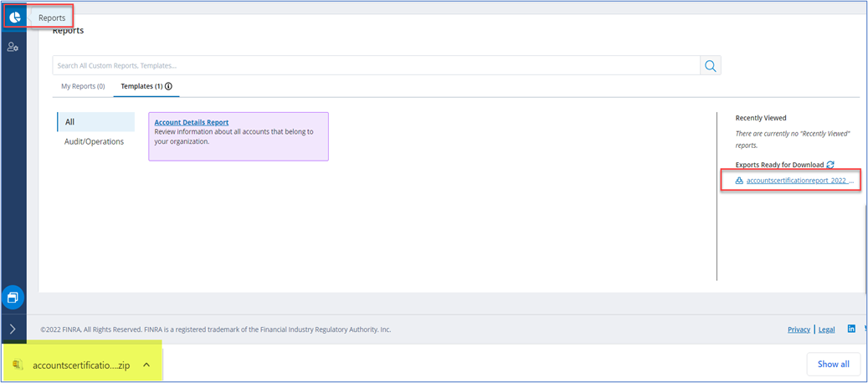Download accountscertificationreport export link

[x=799, y=181]
